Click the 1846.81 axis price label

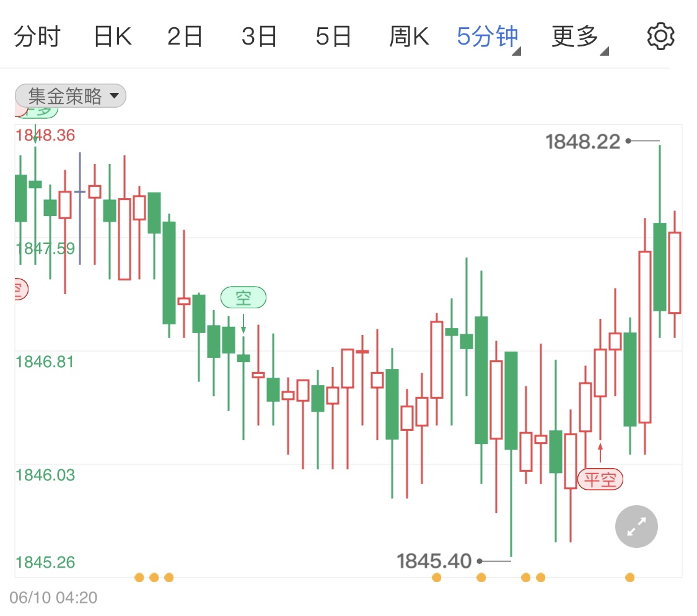[45, 362]
